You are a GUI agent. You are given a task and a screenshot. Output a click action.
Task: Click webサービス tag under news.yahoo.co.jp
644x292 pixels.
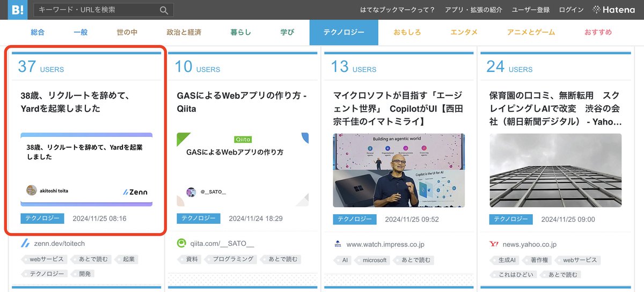(579, 260)
